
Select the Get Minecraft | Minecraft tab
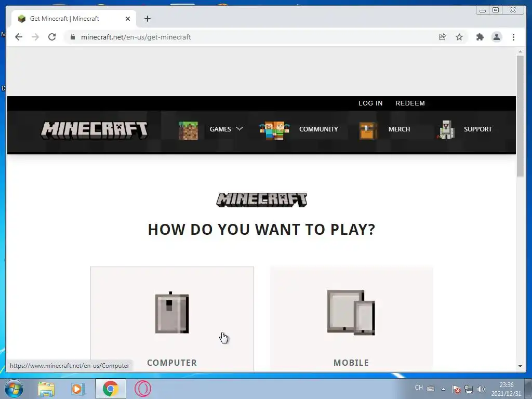pyautogui.click(x=74, y=19)
